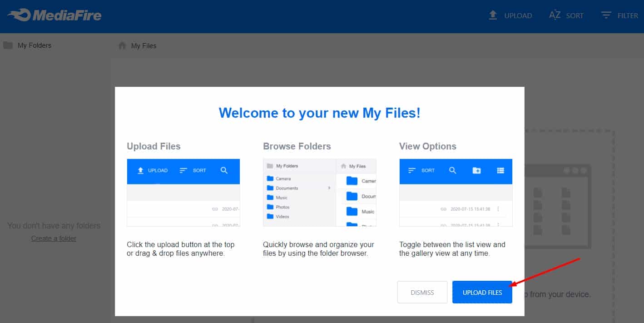Click the text about drag & drop files
The image size is (644, 323).
coord(181,249)
